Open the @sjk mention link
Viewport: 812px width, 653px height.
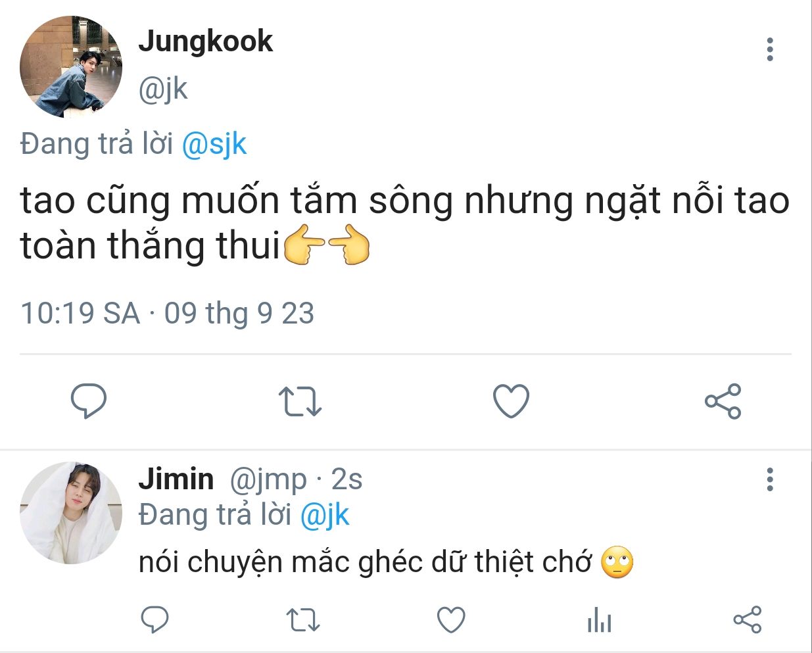click(x=214, y=144)
